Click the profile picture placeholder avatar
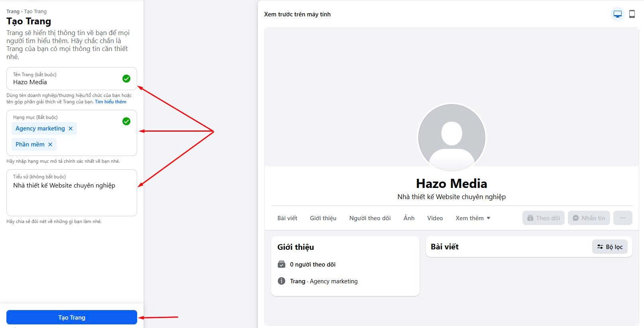Image resolution: width=644 pixels, height=328 pixels. pos(452,138)
